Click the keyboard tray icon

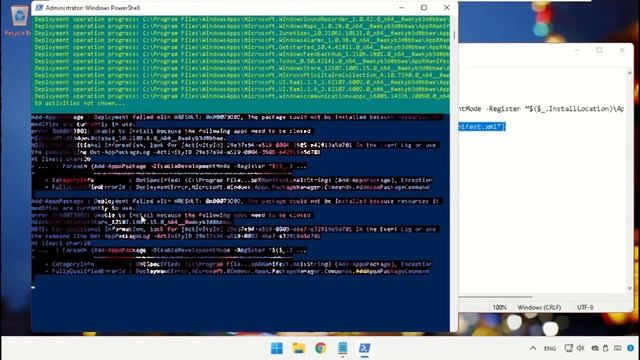pyautogui.click(x=618, y=348)
